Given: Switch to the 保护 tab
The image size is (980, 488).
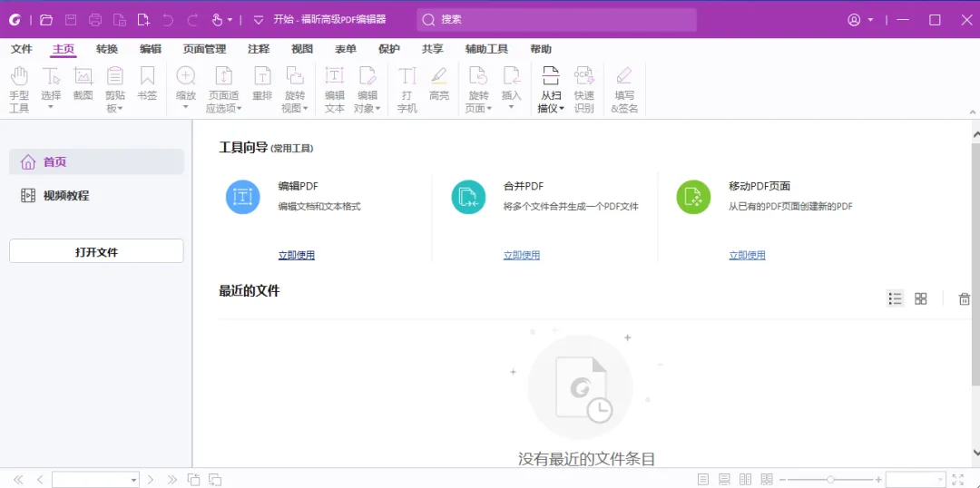Looking at the screenshot, I should coord(388,49).
